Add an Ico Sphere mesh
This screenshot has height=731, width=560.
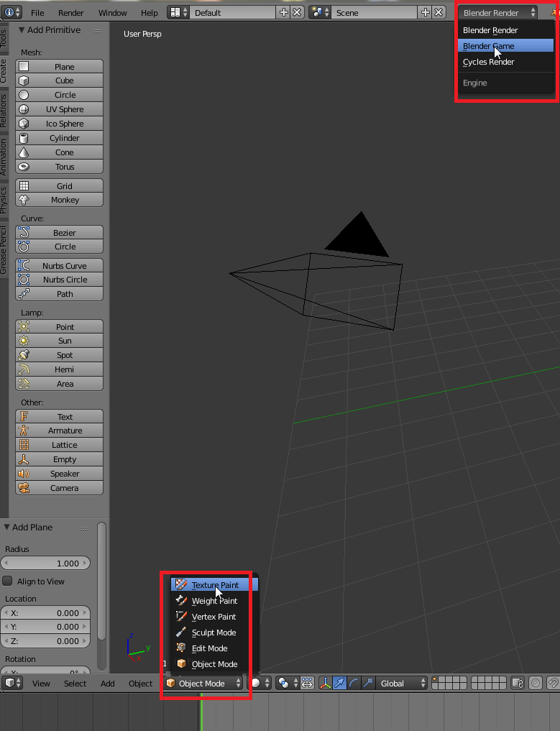[x=59, y=124]
